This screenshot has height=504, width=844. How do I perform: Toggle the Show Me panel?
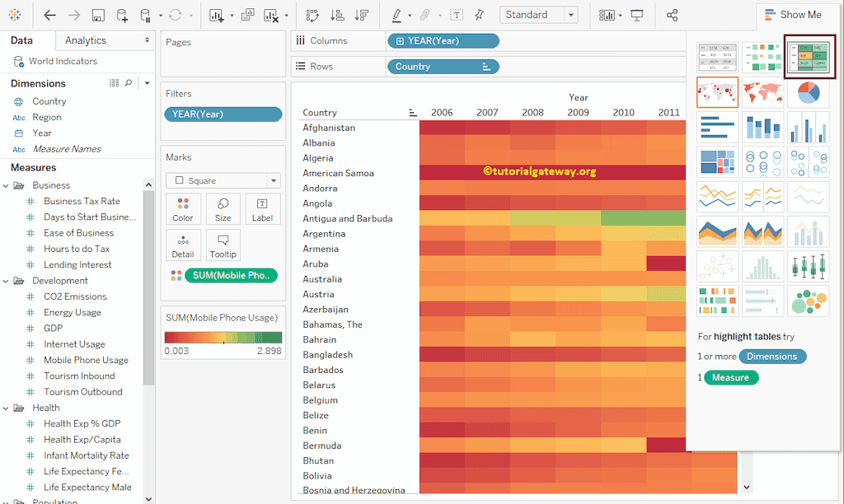click(792, 15)
